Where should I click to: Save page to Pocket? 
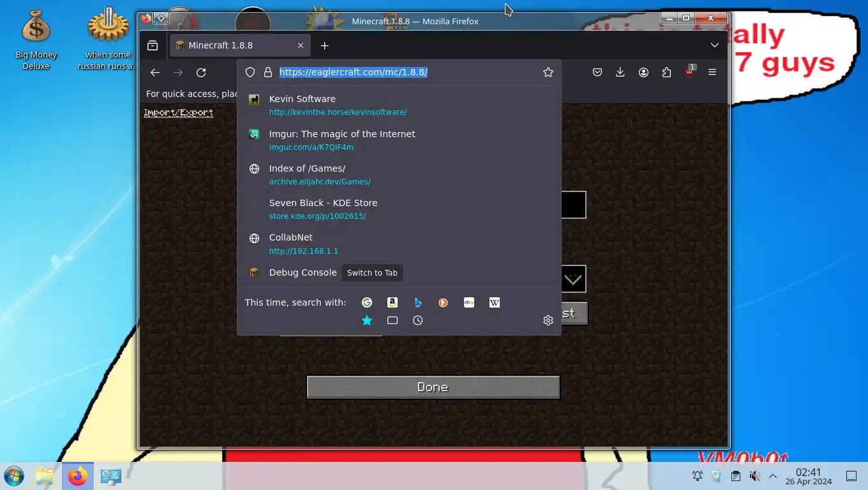pos(597,73)
